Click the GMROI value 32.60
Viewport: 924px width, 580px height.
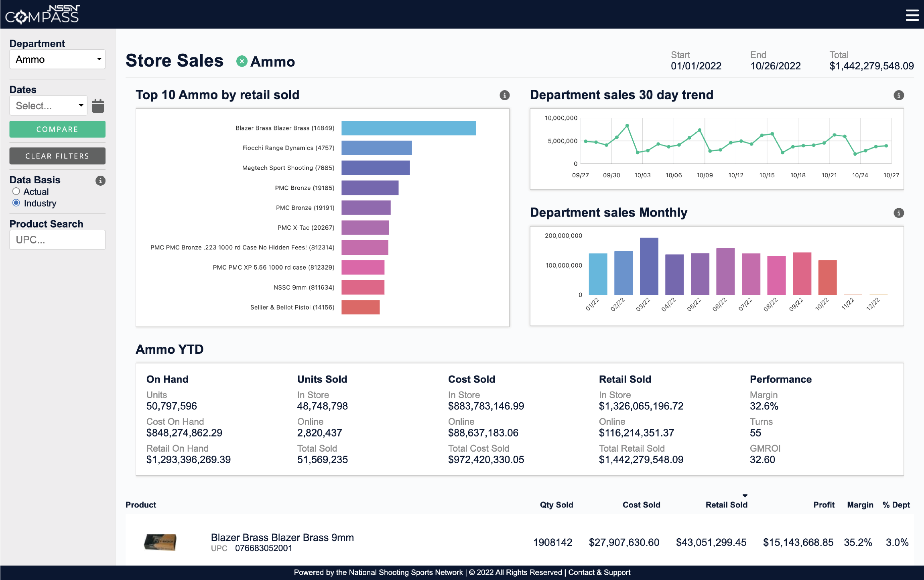click(762, 460)
